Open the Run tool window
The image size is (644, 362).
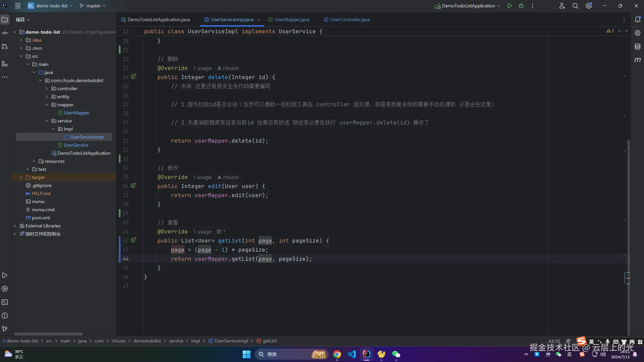coord(5,275)
